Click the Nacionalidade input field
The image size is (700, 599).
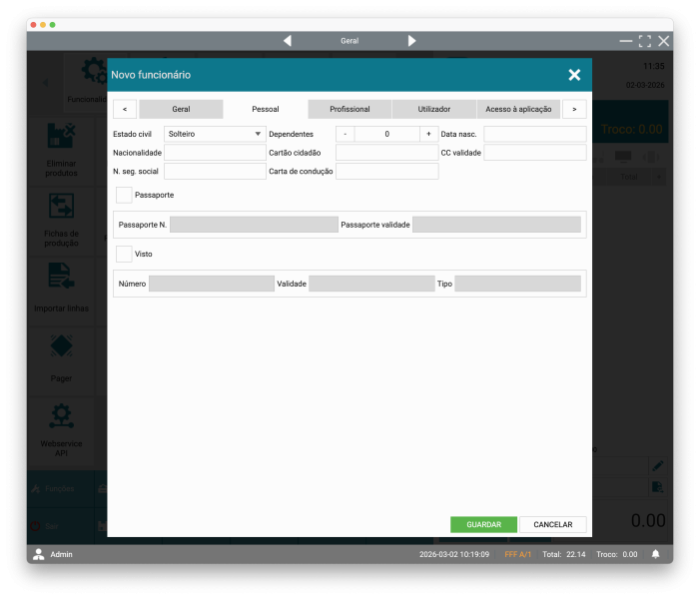point(215,153)
